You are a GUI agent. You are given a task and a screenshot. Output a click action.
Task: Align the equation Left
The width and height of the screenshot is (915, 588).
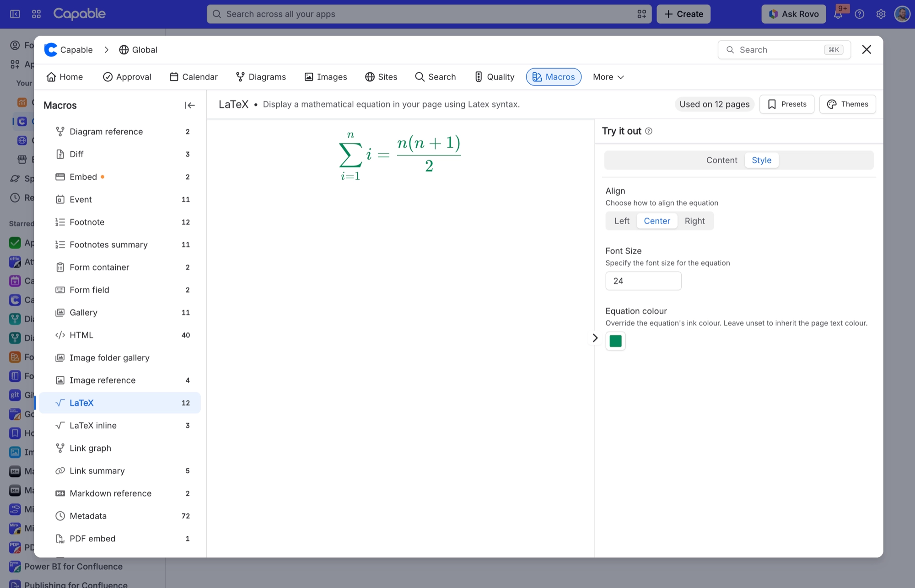[x=622, y=221]
